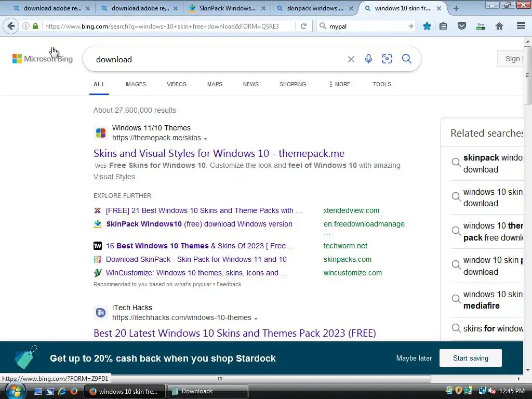Click the search go arrow in mypal box
532x399 pixels.
coord(410,26)
